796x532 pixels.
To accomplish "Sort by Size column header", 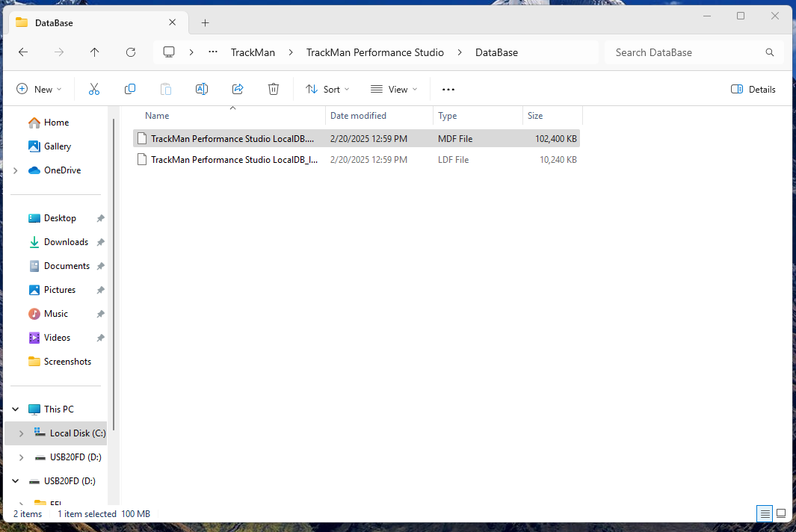I will [552, 116].
